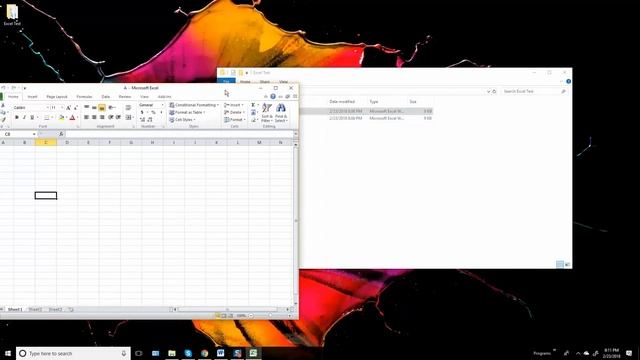Open the File tab in File Explorer
The height and width of the screenshot is (360, 640).
point(226,82)
